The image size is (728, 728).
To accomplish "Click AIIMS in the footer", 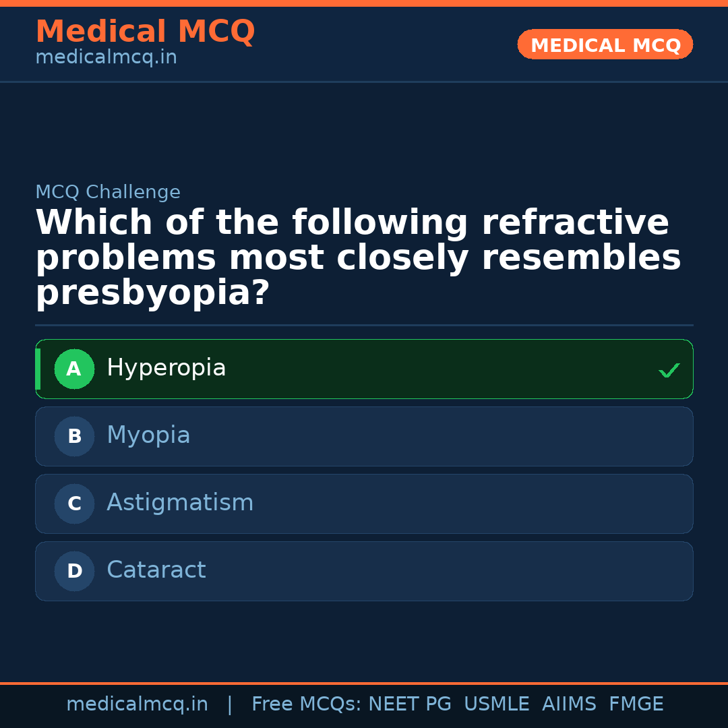I will 569,704.
